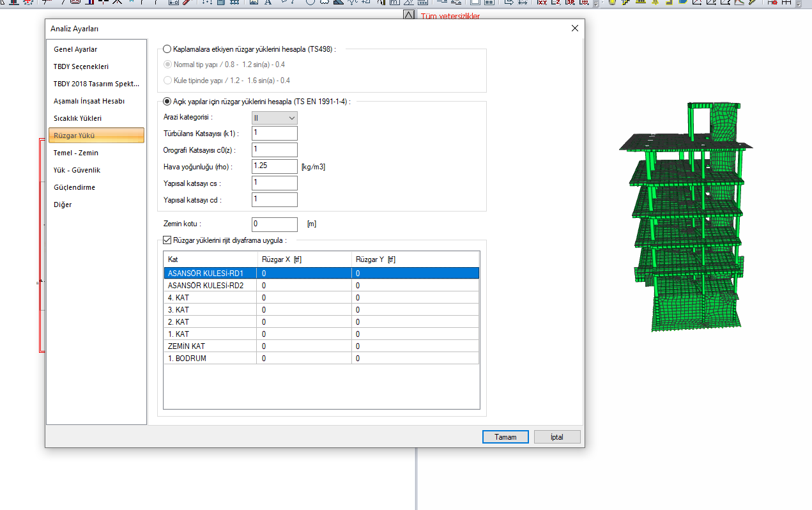Confirm settings with the Tamam button
This screenshot has height=510, width=812.
point(505,437)
